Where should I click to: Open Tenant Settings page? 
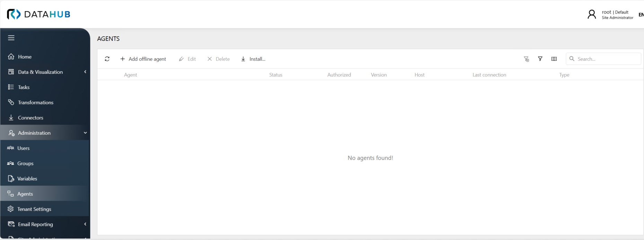tap(34, 209)
